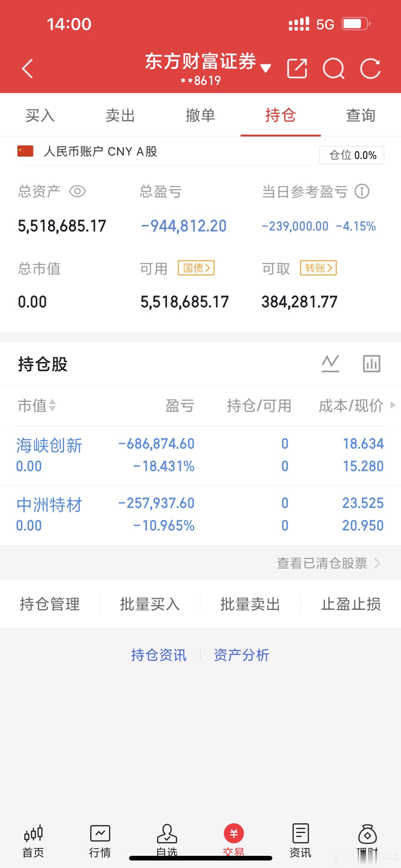
Task: Tap the 人民币账户 CNY A股 account row
Action: point(200,151)
